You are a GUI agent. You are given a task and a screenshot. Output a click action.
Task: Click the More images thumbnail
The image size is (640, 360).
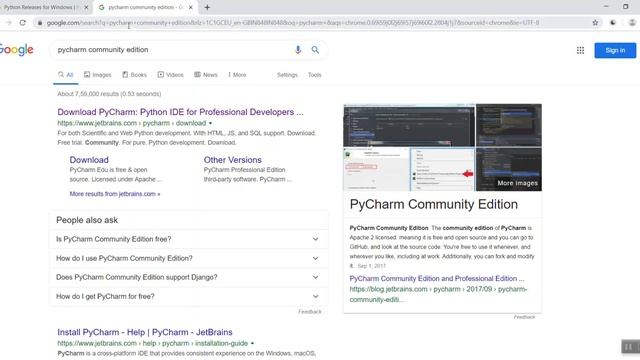coord(509,169)
